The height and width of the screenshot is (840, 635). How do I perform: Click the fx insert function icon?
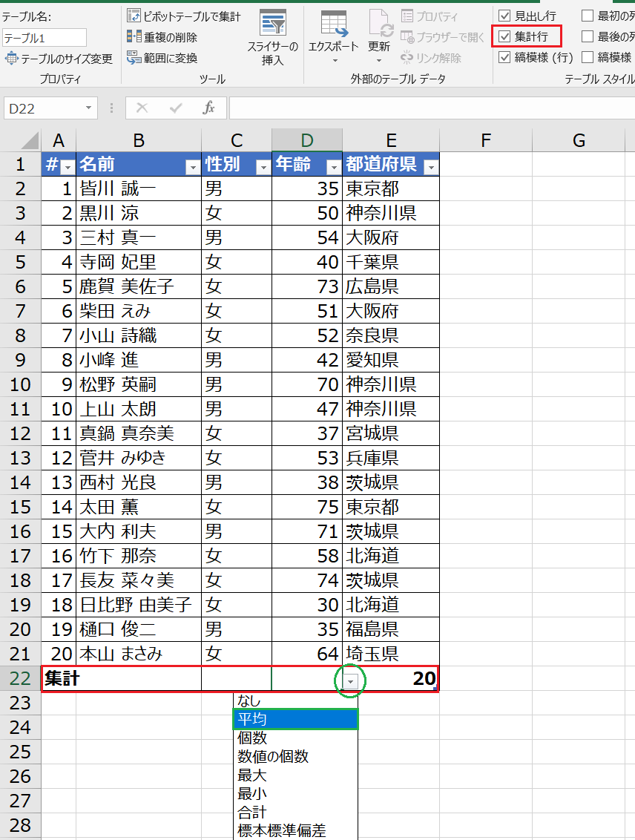coord(208,108)
